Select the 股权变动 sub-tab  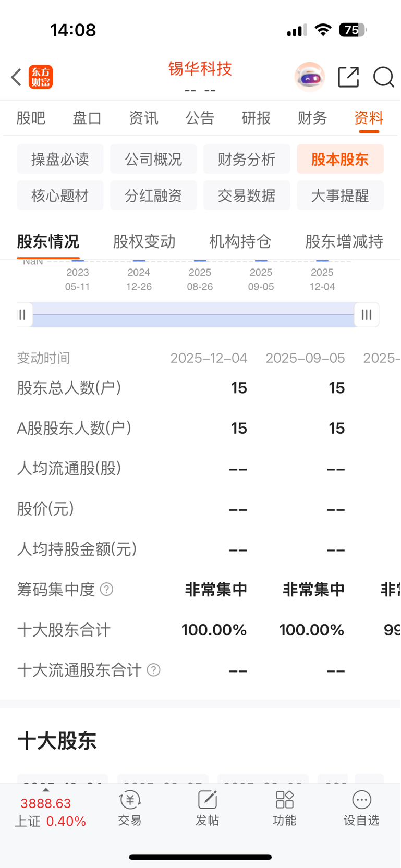pyautogui.click(x=144, y=241)
